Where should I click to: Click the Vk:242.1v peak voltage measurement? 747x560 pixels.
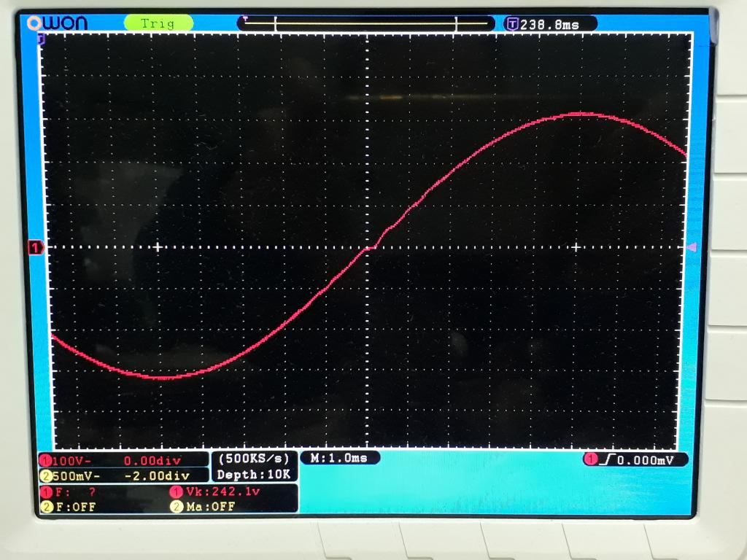(223, 491)
